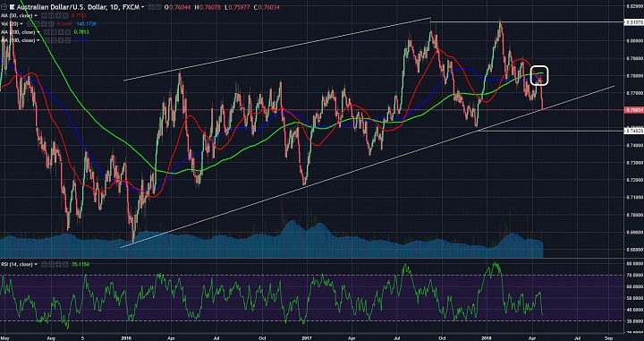This screenshot has height=341, width=644.
Task: Click the 70.0000 level on the RSI scale
Action: [x=634, y=276]
